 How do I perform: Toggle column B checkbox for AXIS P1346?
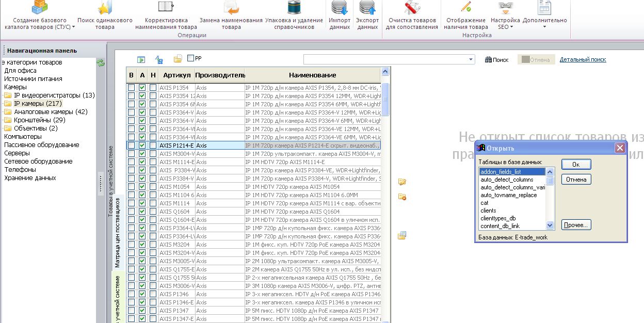pos(131,294)
